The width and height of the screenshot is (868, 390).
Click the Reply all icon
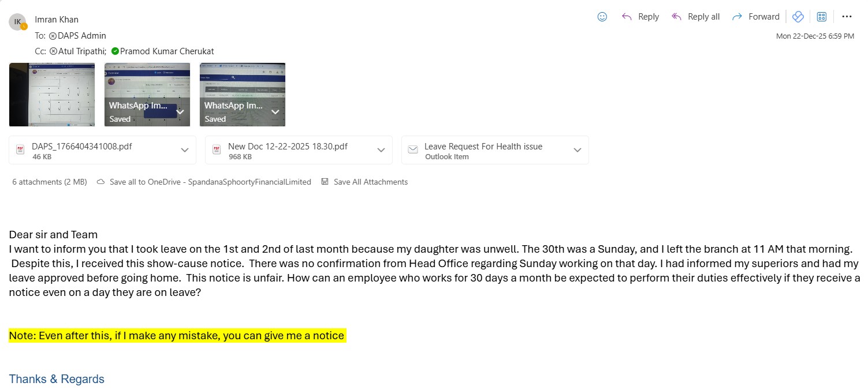(676, 17)
